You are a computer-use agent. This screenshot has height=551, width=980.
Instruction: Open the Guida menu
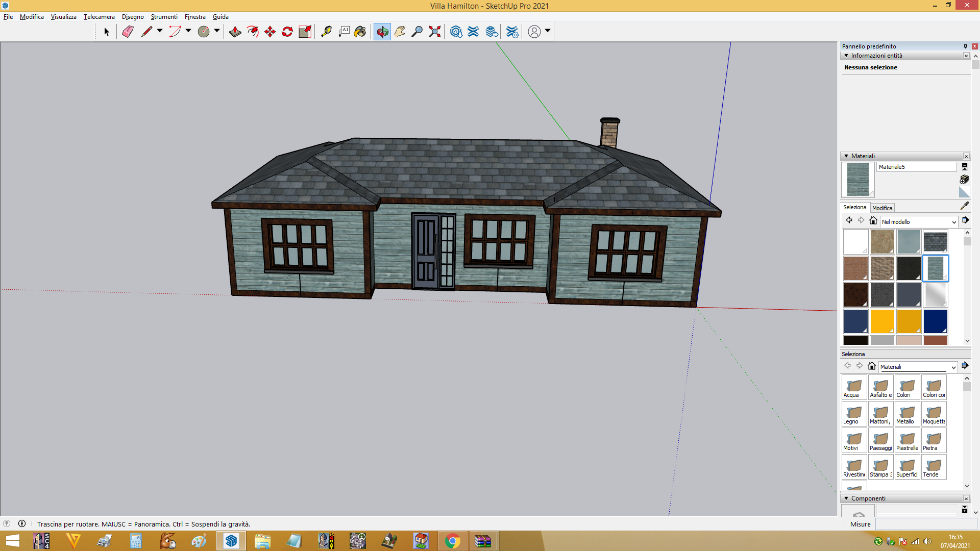click(220, 17)
